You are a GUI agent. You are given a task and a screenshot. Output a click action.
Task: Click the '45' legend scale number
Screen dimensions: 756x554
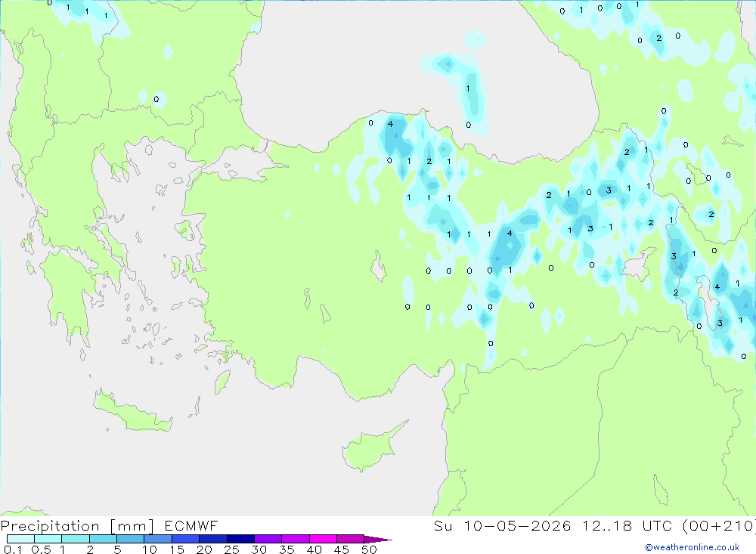tap(342, 549)
